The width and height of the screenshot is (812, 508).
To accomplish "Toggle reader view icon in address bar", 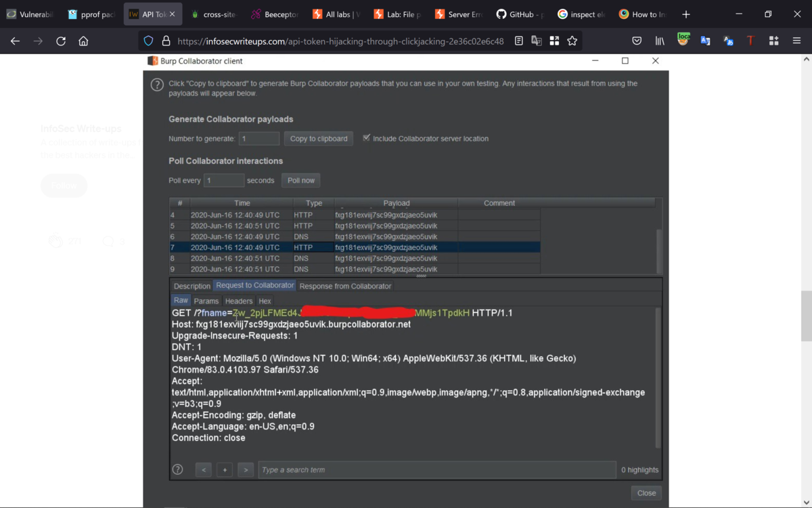I will tap(519, 41).
